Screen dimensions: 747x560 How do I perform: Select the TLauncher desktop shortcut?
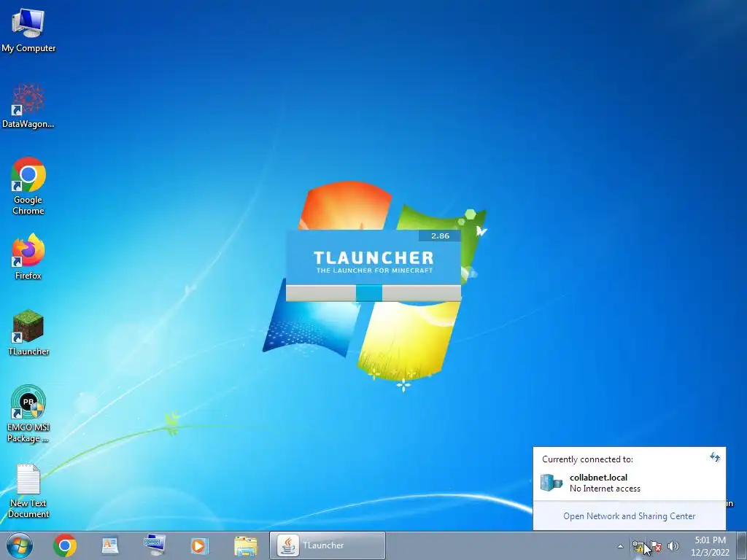(x=28, y=332)
